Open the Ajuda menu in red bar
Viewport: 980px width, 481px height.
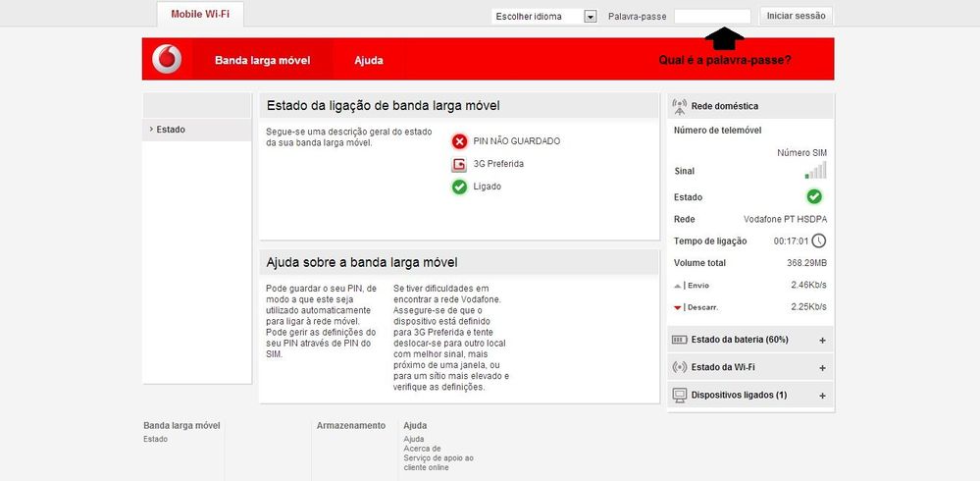(369, 60)
